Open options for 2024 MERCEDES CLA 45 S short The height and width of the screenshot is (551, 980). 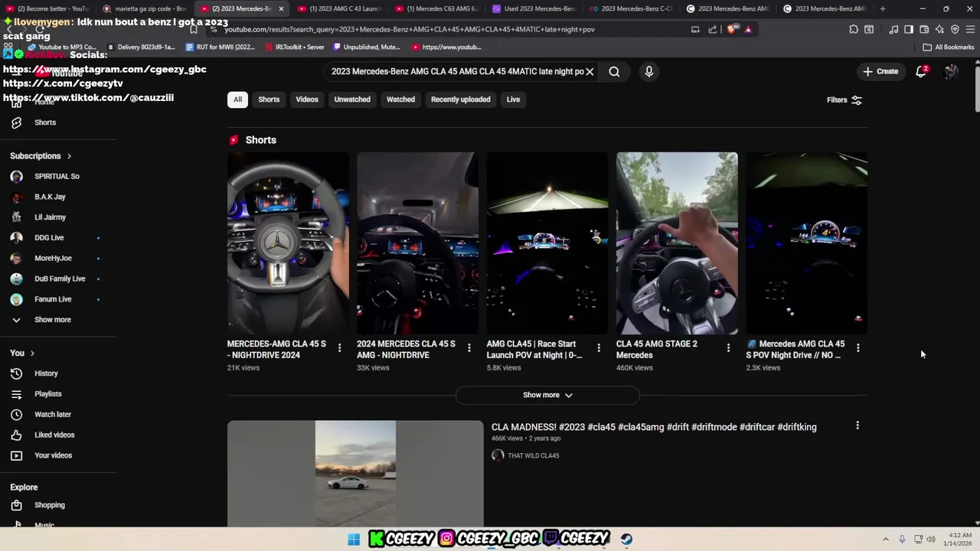click(469, 347)
